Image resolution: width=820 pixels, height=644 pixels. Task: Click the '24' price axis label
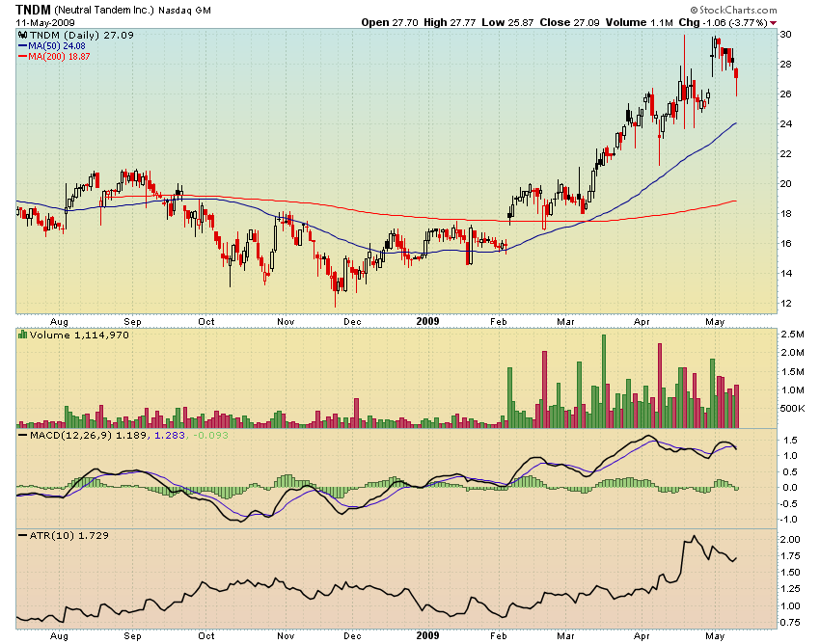785,124
